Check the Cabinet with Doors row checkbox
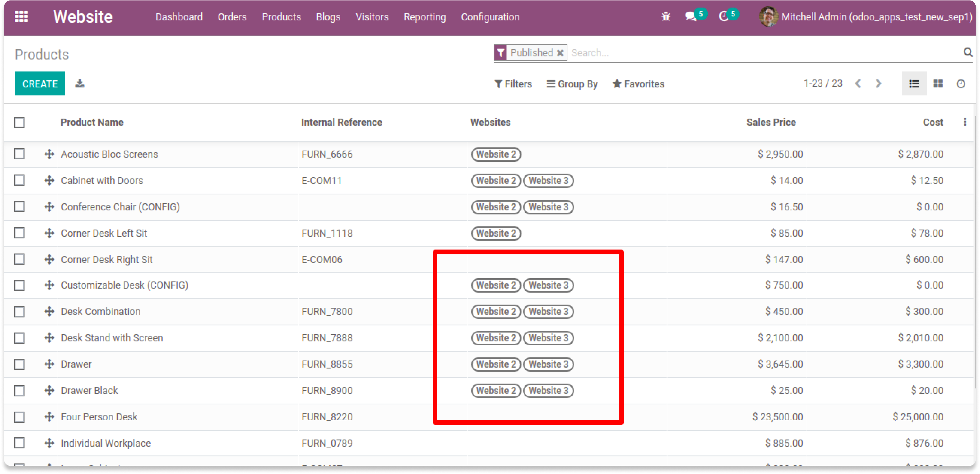Screen dimensions: 980x474 pos(19,180)
